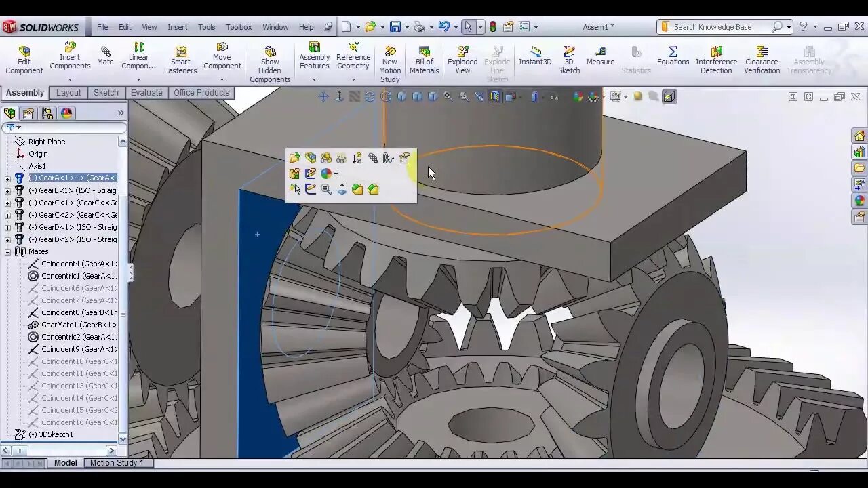Open dropdown below Insert Components
This screenshot has width=868, height=488.
point(70,79)
